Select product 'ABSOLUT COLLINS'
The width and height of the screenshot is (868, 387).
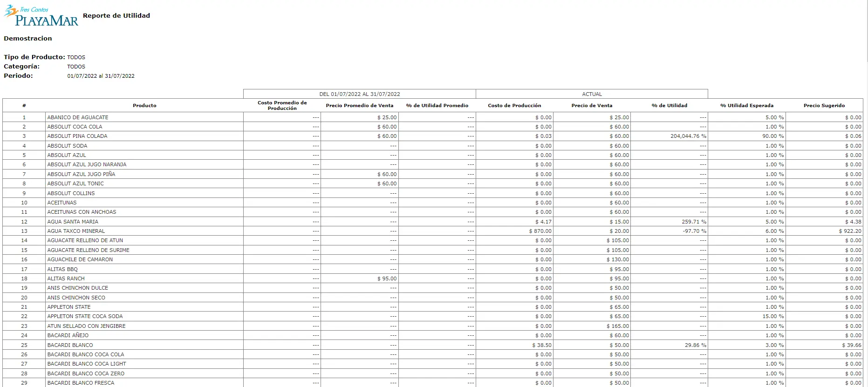71,193
